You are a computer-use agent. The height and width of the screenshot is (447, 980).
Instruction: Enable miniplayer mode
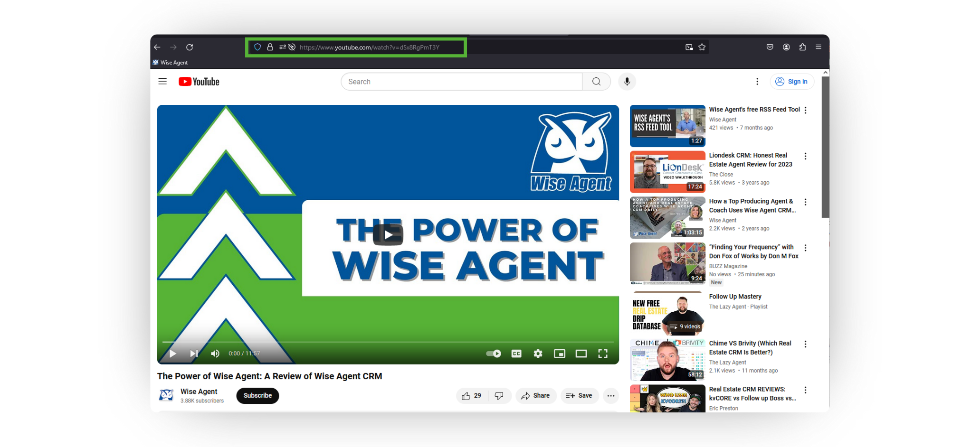(x=560, y=354)
